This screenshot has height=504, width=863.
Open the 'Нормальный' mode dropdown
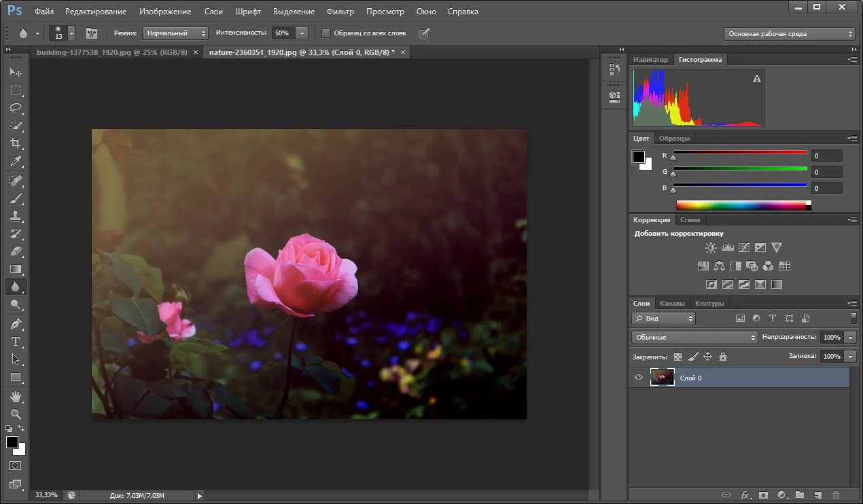click(175, 33)
